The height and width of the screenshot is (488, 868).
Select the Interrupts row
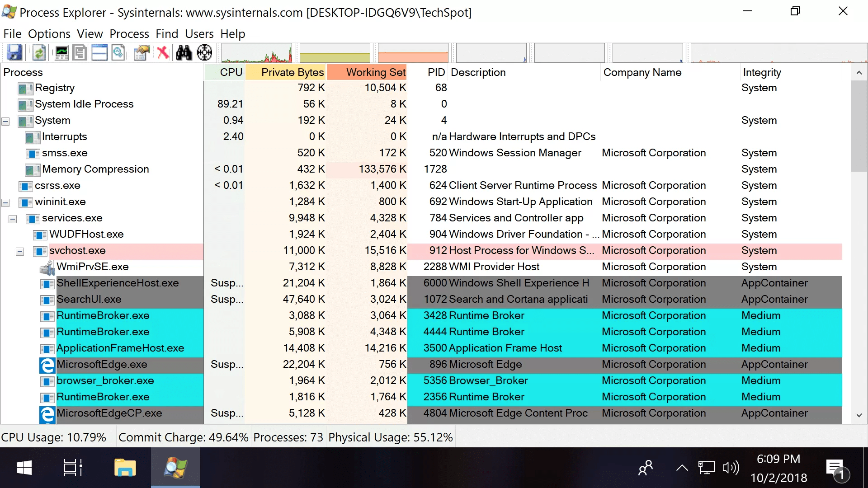pyautogui.click(x=421, y=136)
